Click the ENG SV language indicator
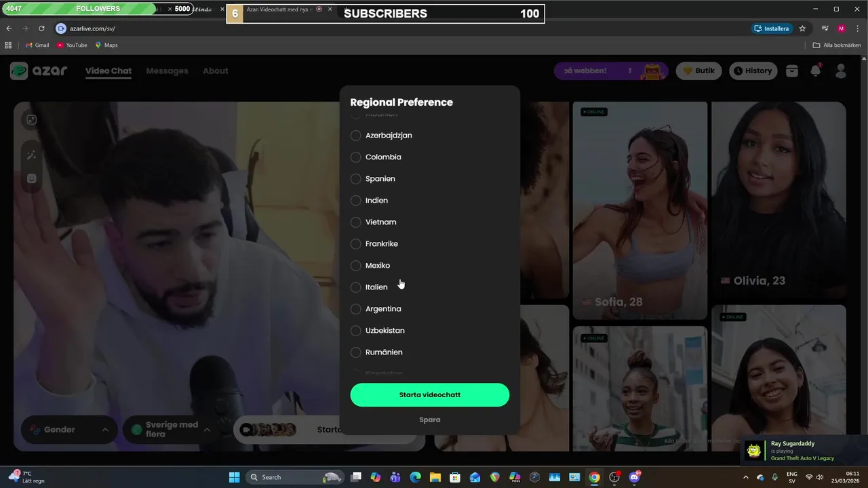This screenshot has height=488, width=868. click(792, 477)
